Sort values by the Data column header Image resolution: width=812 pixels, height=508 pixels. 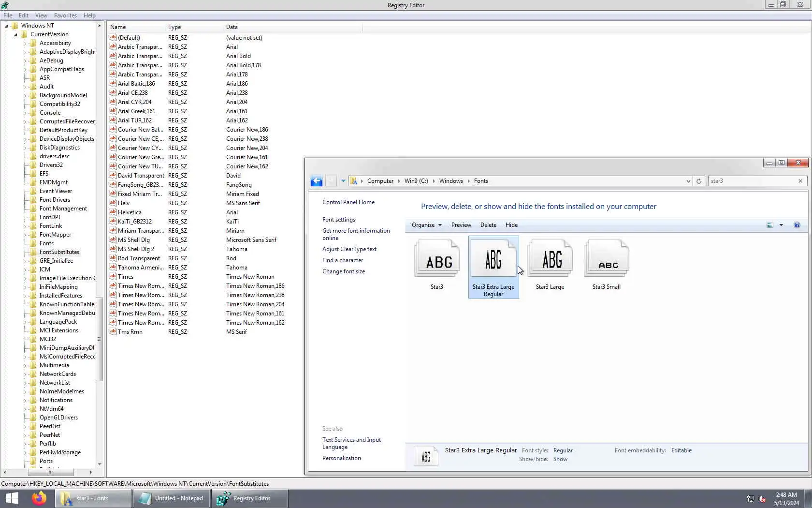(293, 27)
